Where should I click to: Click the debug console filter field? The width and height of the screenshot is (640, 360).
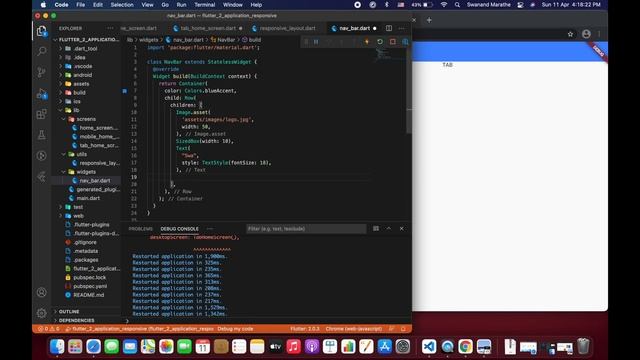(x=306, y=229)
